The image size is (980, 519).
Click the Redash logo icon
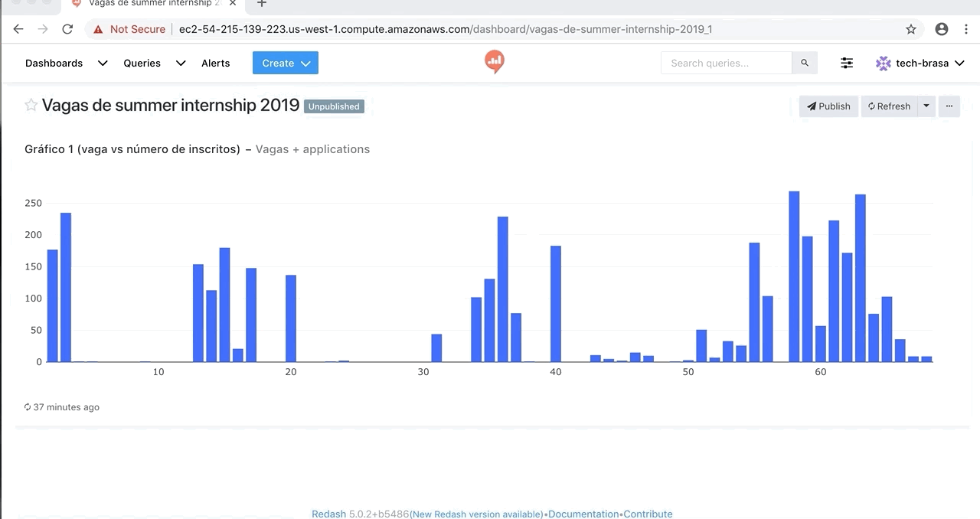(495, 62)
